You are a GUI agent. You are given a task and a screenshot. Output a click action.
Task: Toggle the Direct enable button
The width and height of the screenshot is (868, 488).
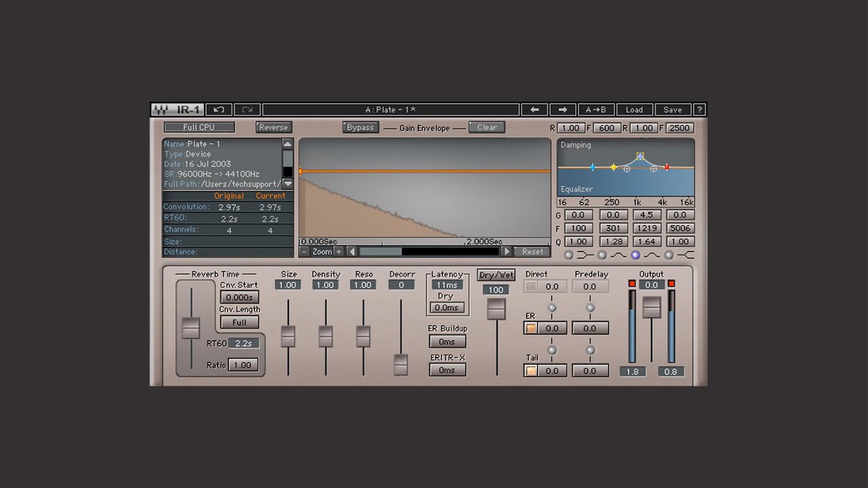click(531, 287)
